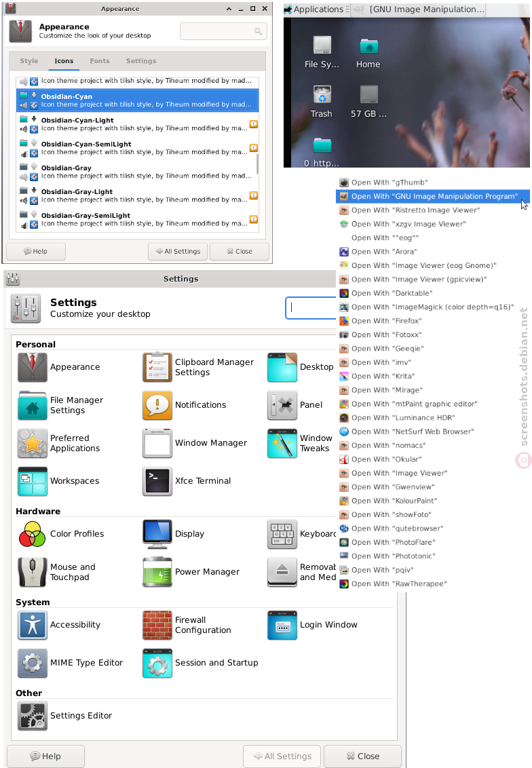Switch to the Fonts tab in Appearance
The width and height of the screenshot is (532, 768).
pos(100,61)
